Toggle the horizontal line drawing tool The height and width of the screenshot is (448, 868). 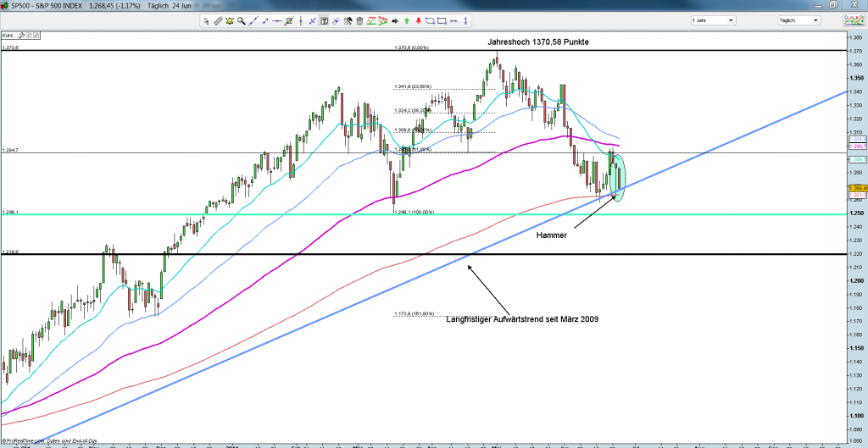click(x=276, y=20)
